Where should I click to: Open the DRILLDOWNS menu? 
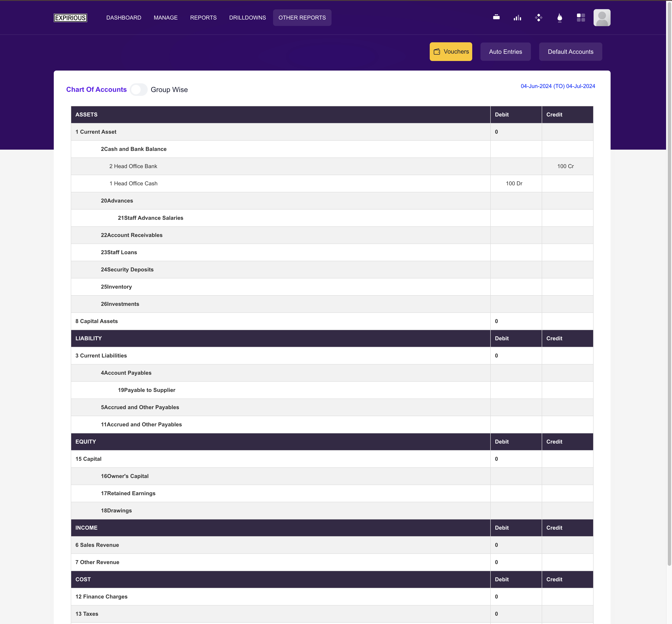248,18
